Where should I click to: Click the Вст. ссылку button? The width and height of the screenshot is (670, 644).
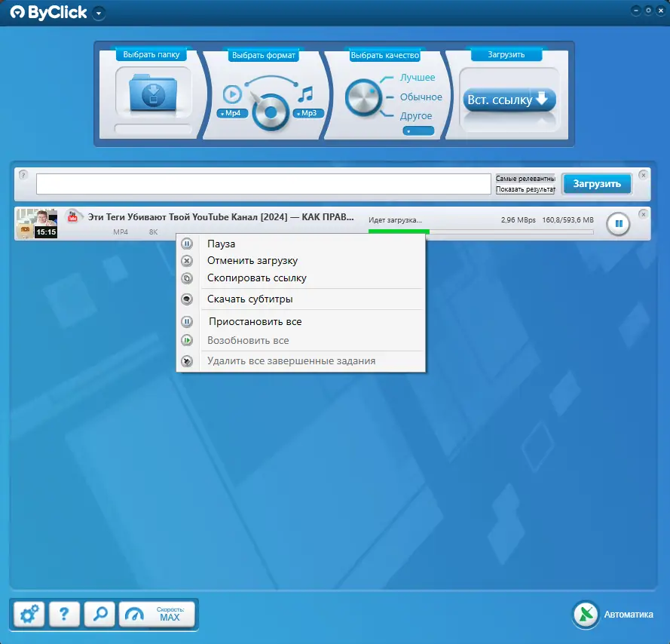coord(509,100)
